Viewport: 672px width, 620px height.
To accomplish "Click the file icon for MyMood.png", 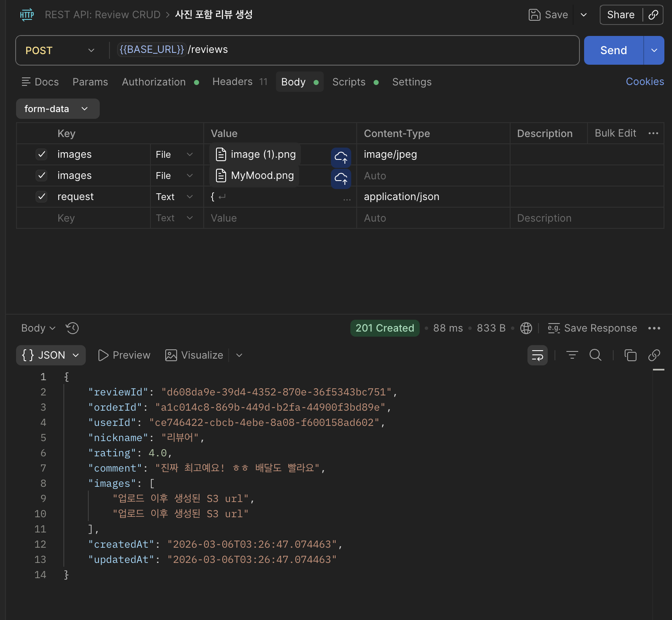I will [221, 176].
